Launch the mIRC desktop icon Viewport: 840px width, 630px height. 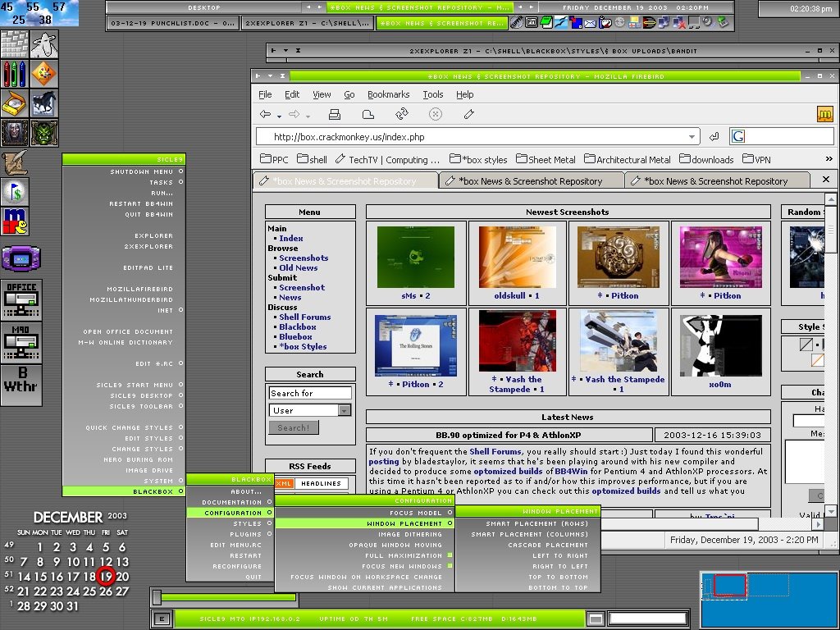pyautogui.click(x=15, y=221)
